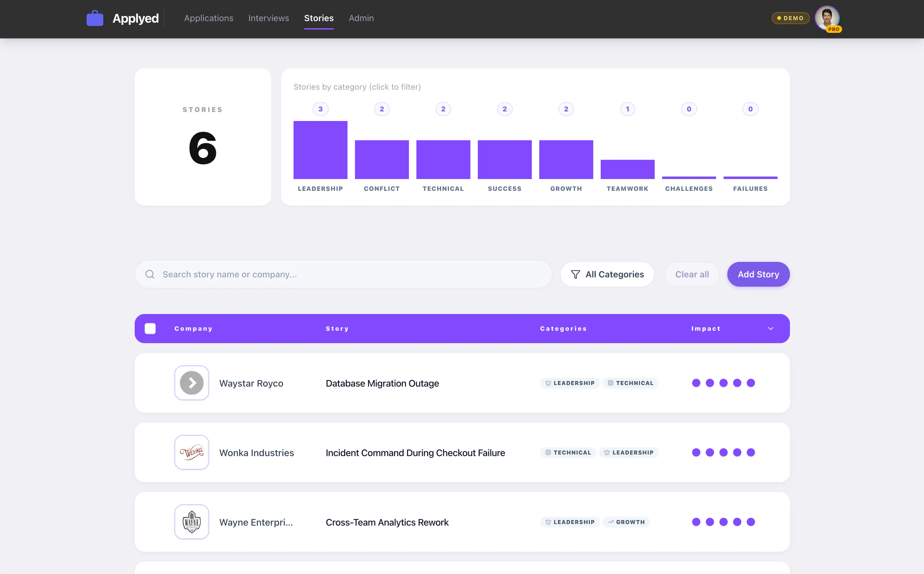
Task: Click the Technical tag on Waystar Royco row
Action: 630,383
